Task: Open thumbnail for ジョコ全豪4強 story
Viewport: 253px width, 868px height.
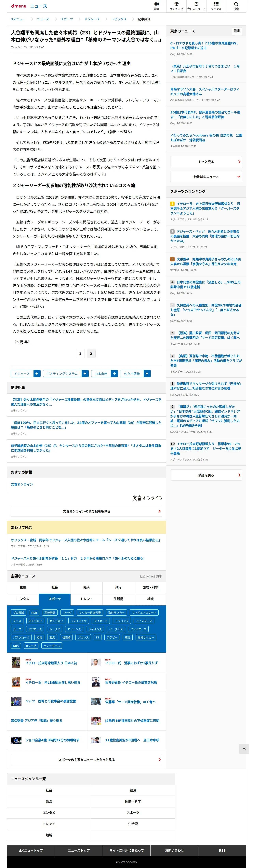Action: 16,740
